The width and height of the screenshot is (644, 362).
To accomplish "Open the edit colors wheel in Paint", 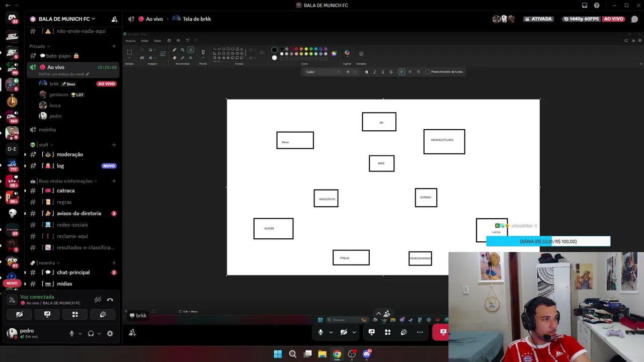I will coord(334,53).
